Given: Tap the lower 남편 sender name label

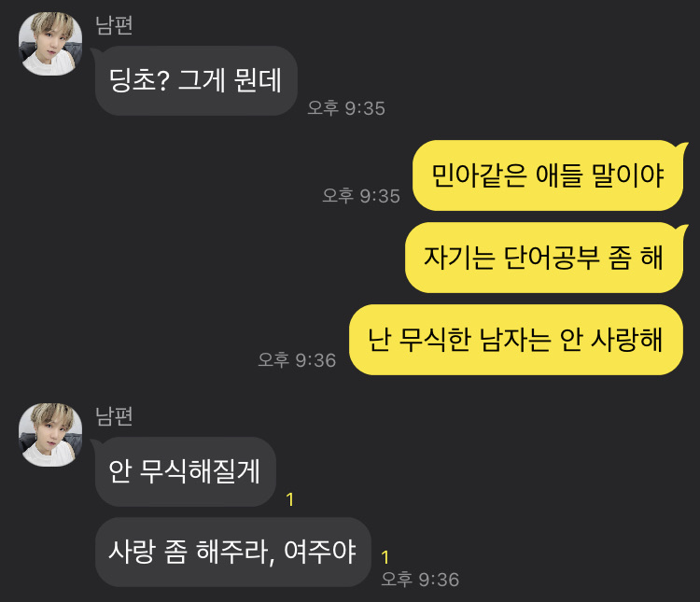Looking at the screenshot, I should pos(114,416).
